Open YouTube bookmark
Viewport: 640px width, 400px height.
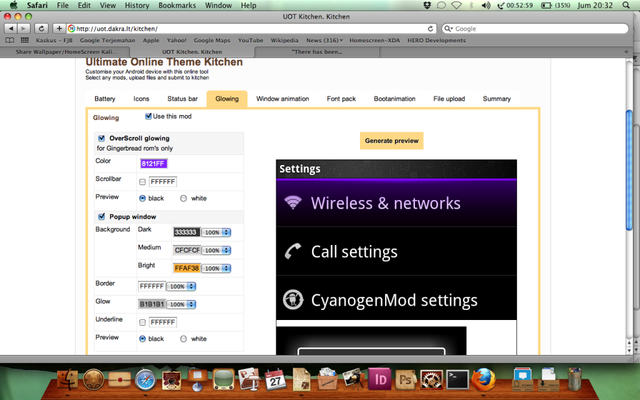pyautogui.click(x=250, y=40)
